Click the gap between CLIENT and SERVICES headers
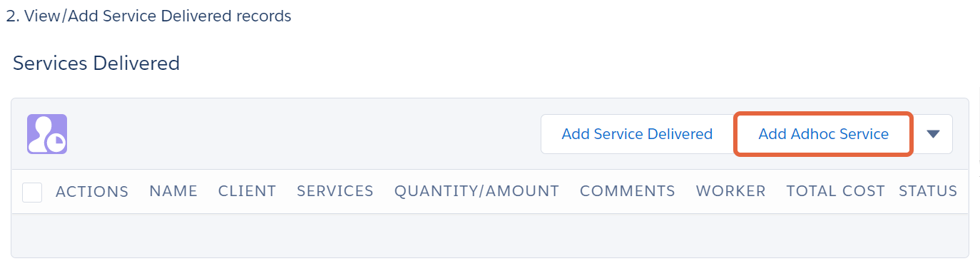980x271 pixels. coord(286,191)
